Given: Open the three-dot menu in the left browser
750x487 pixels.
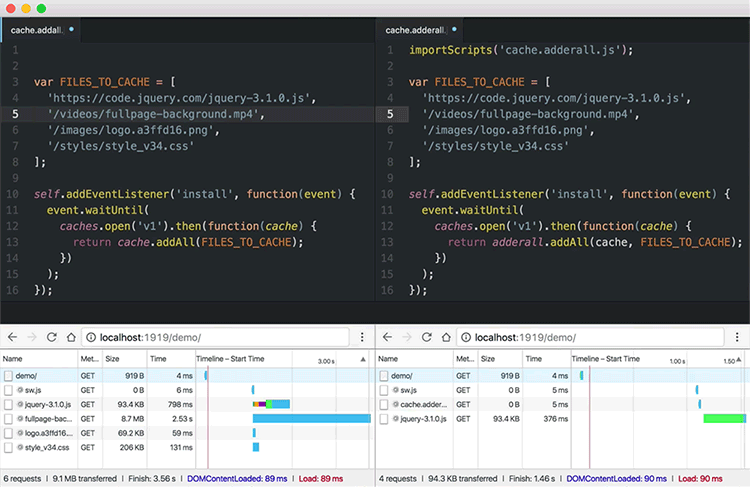Looking at the screenshot, I should tap(364, 338).
